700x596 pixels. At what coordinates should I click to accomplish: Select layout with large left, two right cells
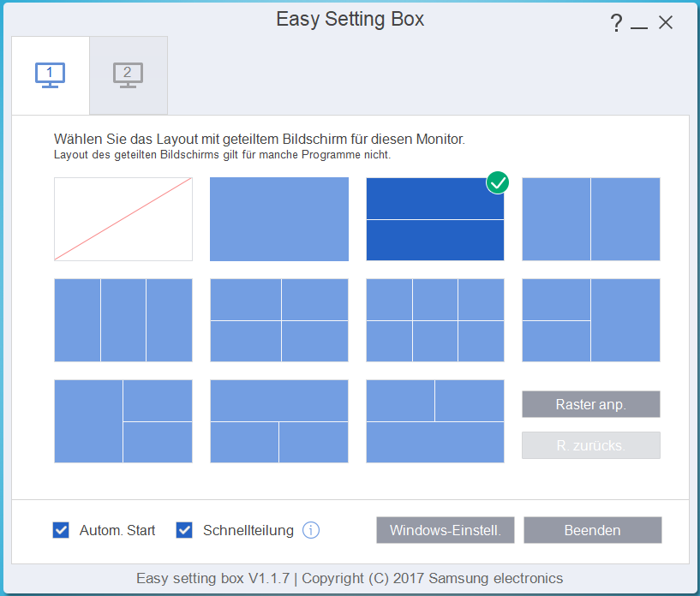[123, 421]
